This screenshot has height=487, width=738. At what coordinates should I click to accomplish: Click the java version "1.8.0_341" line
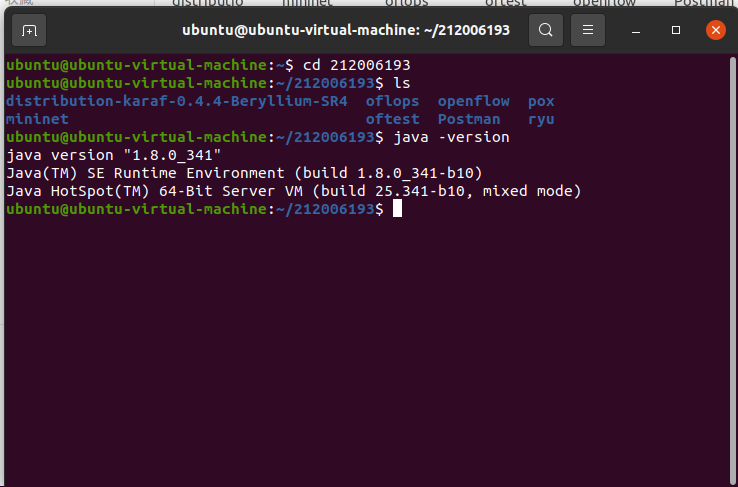tap(113, 155)
